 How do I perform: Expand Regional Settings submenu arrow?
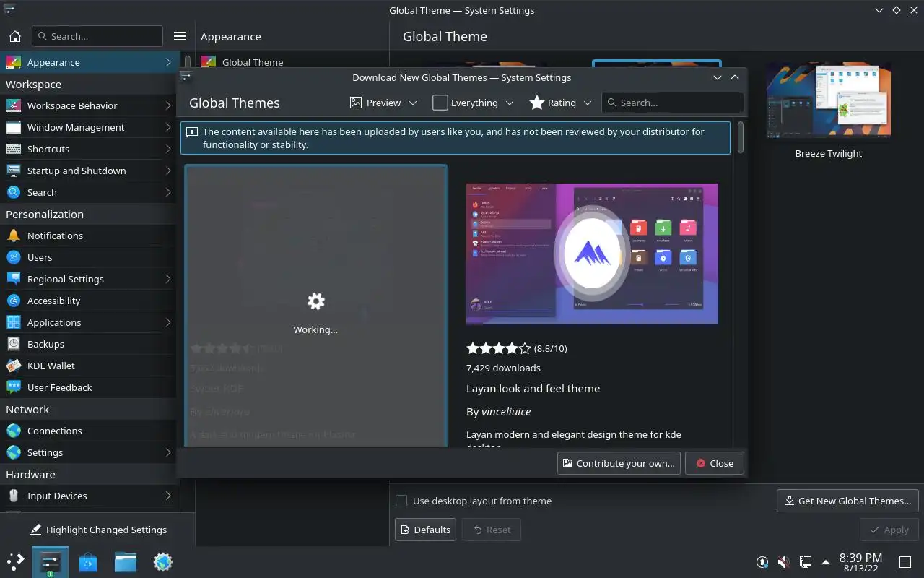click(x=167, y=279)
